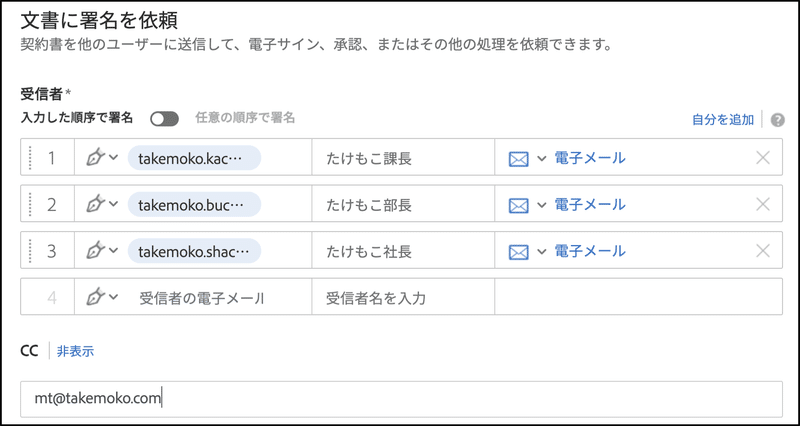Remove recipient たけもこ社長 with the X icon
800x426 pixels.
pos(763,250)
